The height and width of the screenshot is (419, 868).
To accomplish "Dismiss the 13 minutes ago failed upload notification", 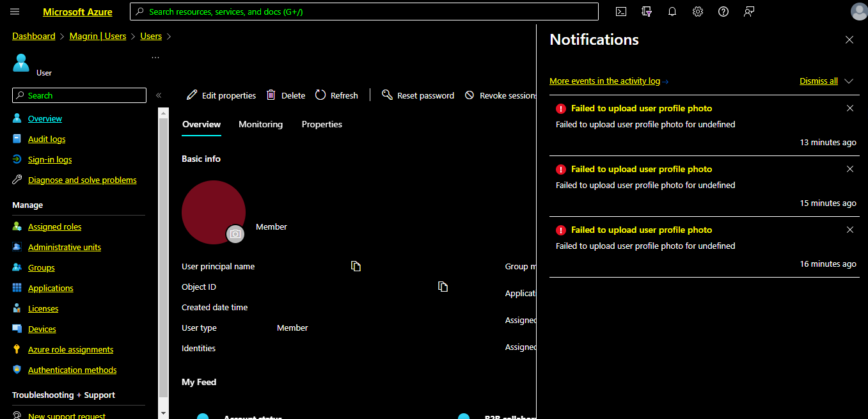I will (850, 108).
